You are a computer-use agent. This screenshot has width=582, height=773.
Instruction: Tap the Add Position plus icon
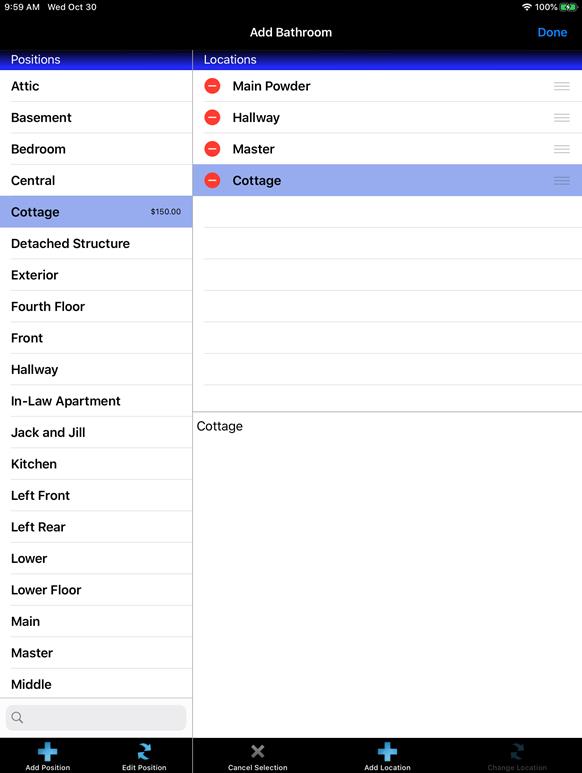pos(48,752)
